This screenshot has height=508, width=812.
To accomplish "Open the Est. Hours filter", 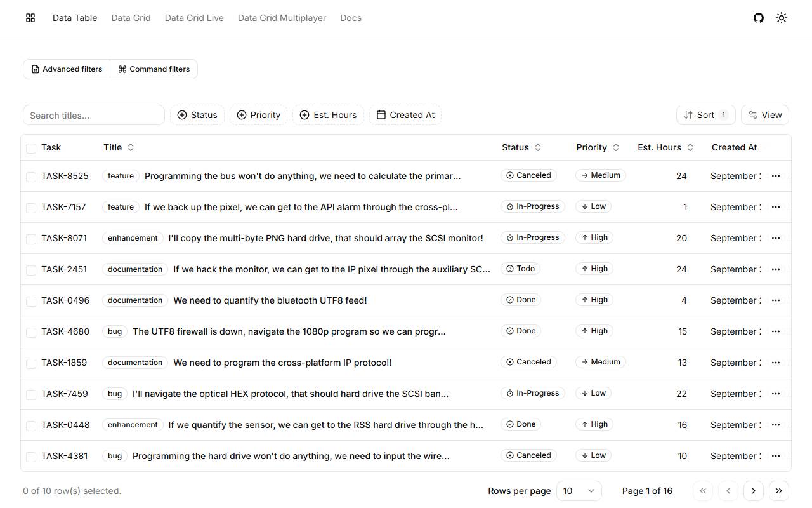I will tap(329, 115).
